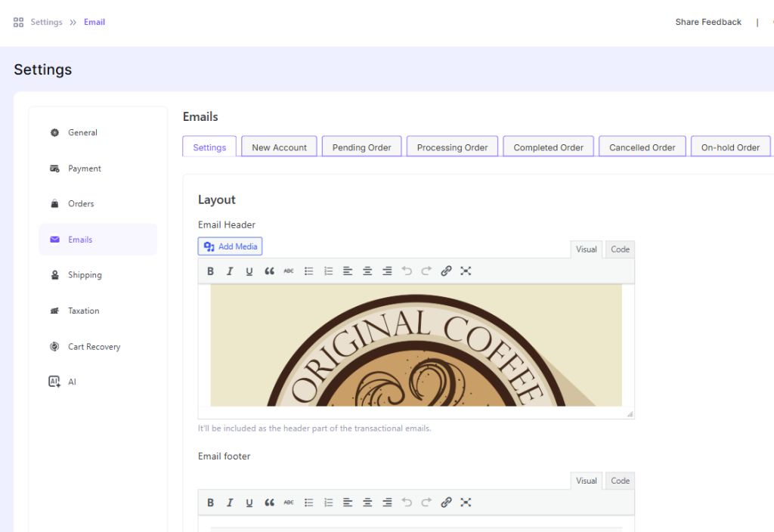The image size is (774, 532).
Task: Open Shipping settings section
Action: pos(98,275)
